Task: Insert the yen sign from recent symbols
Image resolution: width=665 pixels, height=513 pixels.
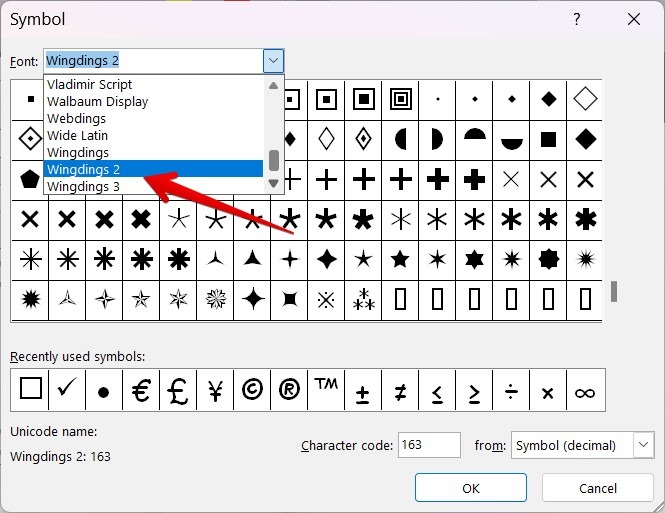Action: click(215, 390)
